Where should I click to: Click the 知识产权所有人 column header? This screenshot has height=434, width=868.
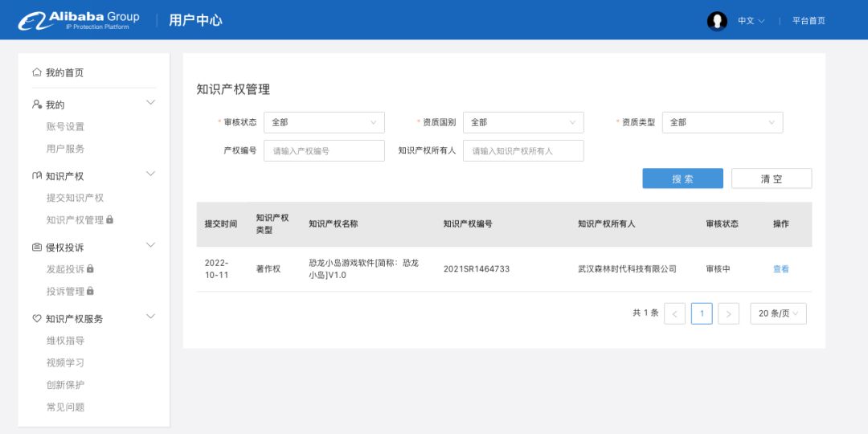(607, 224)
